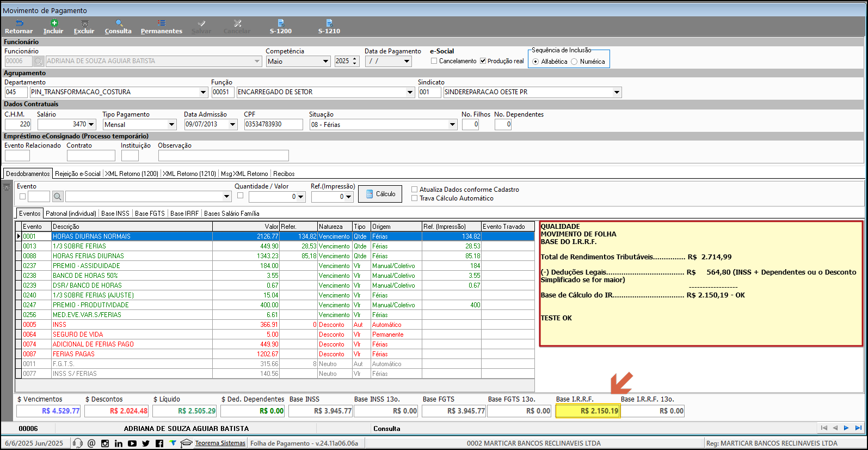Open the Base IRRF sub-tab
This screenshot has width=868, height=450.
pos(184,214)
